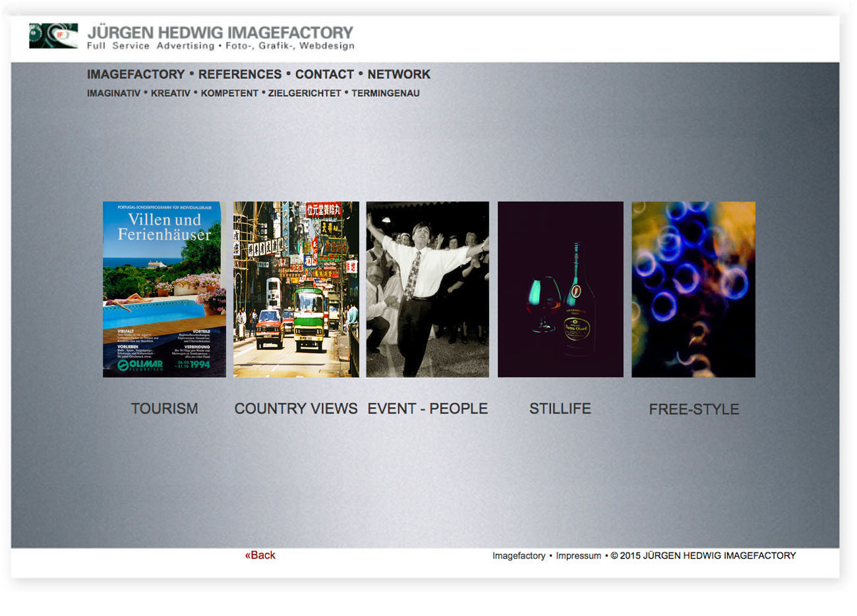Open the IMAGEFACTORY menu item
Screen dimensions: 857x616
[x=136, y=74]
